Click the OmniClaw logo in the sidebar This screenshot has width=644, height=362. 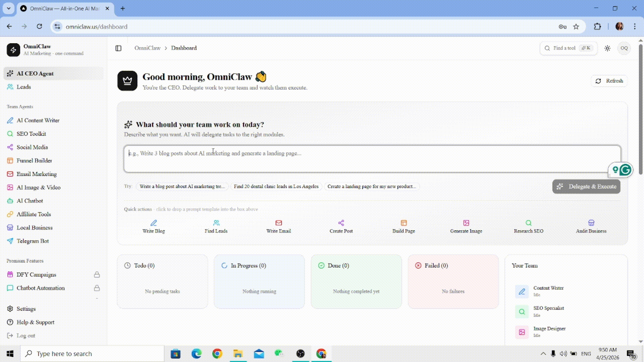click(13, 50)
